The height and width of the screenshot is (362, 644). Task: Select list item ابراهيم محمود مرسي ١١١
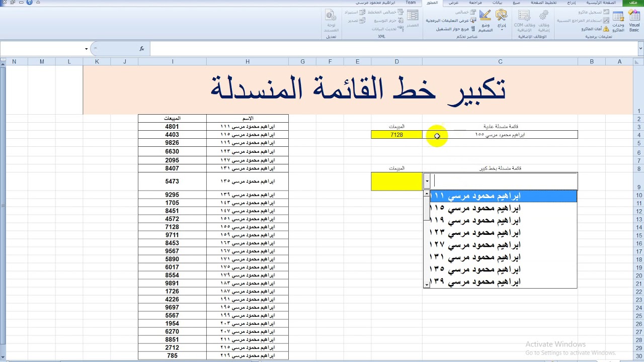coord(503,196)
